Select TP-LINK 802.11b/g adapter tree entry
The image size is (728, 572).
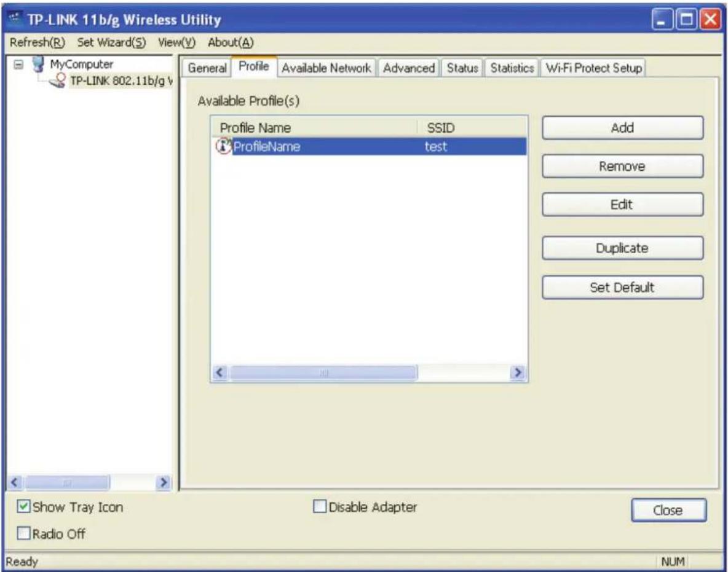[122, 81]
